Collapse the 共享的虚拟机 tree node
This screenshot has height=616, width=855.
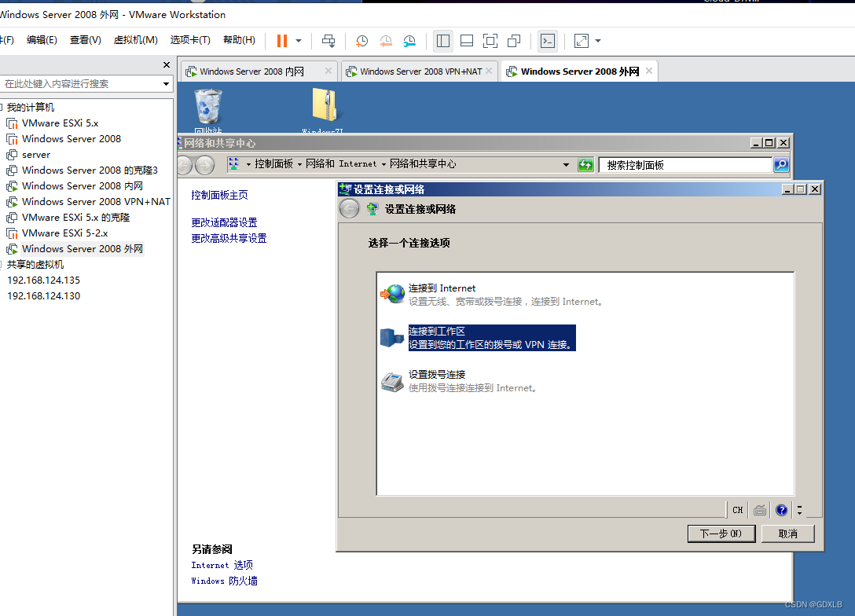[x=1, y=264]
